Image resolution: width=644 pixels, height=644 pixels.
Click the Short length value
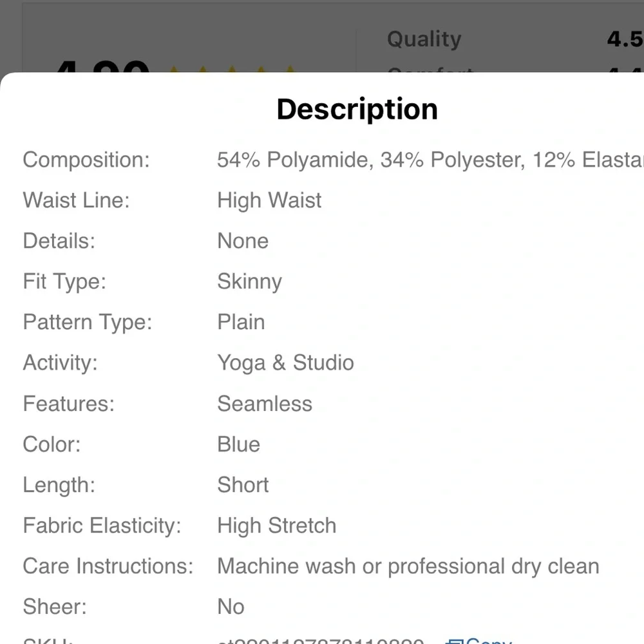point(243,485)
